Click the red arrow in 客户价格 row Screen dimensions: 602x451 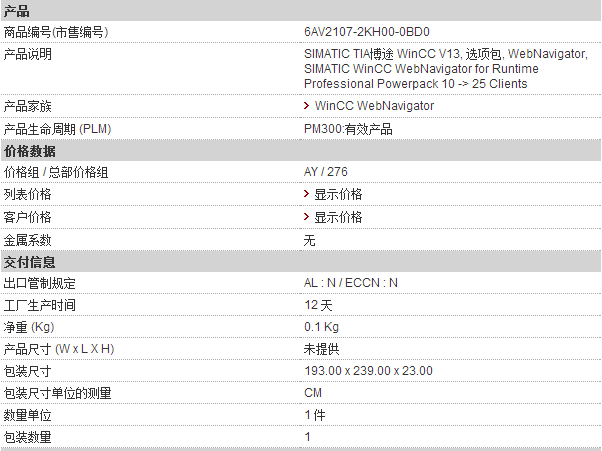point(306,217)
